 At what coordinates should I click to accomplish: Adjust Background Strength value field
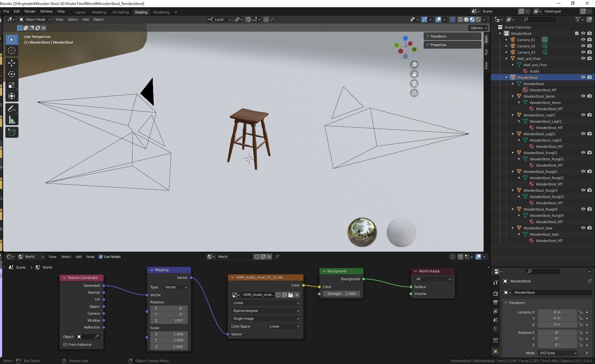pyautogui.click(x=341, y=294)
